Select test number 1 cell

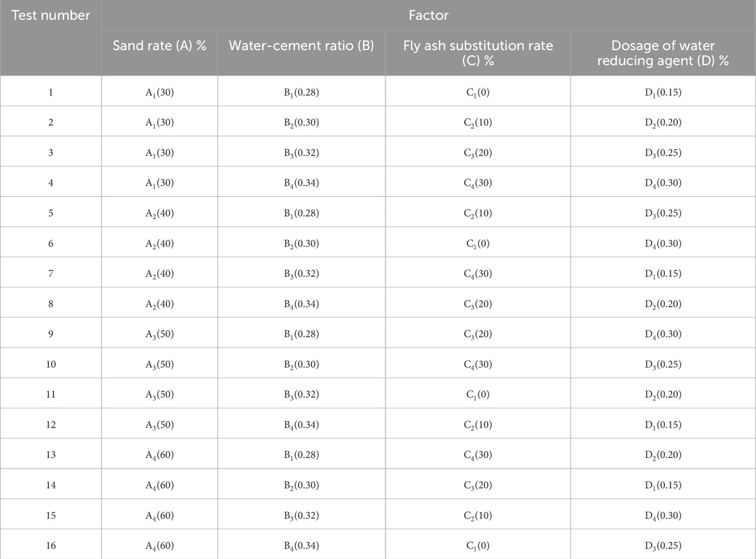[51, 92]
